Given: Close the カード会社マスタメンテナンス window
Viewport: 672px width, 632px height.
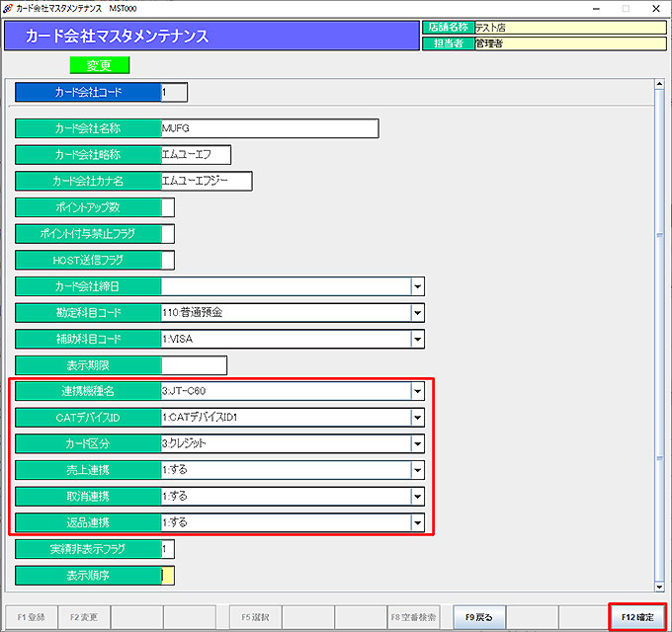Looking at the screenshot, I should 656,9.
